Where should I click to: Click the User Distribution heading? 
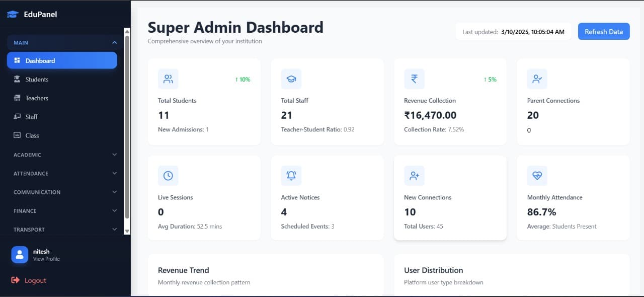(x=434, y=270)
